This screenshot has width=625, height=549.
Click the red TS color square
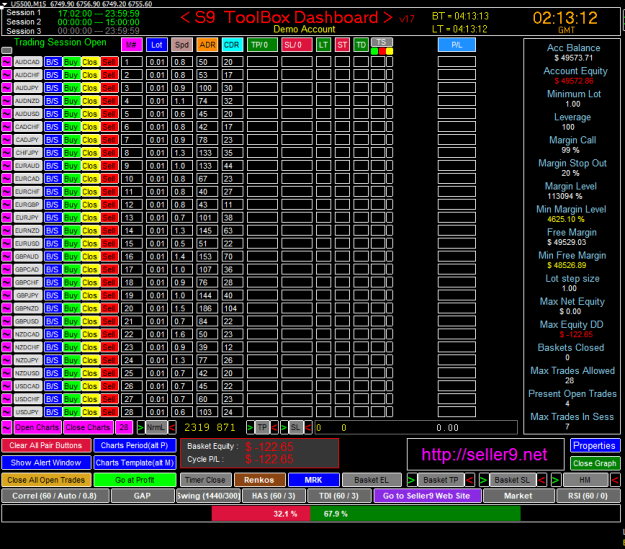click(382, 51)
